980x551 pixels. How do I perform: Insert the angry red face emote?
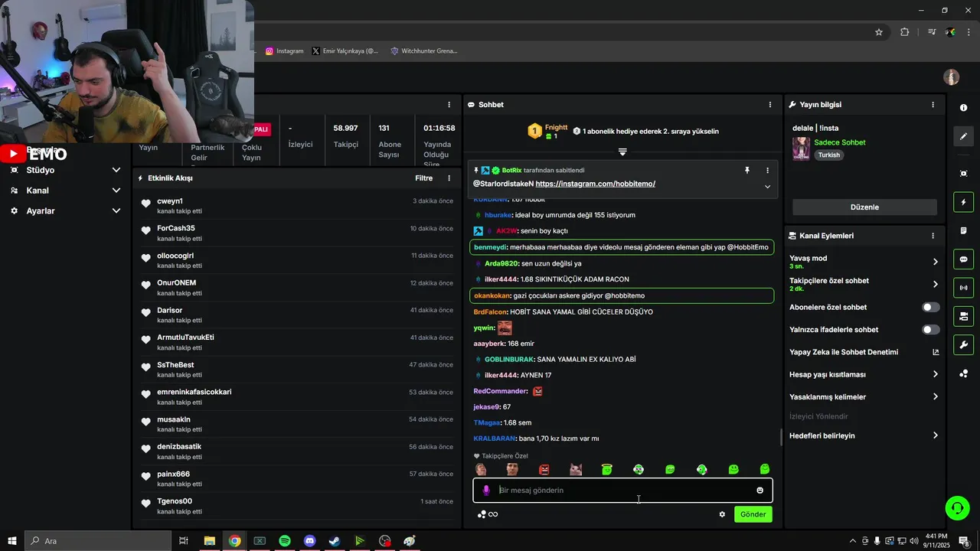click(x=544, y=470)
